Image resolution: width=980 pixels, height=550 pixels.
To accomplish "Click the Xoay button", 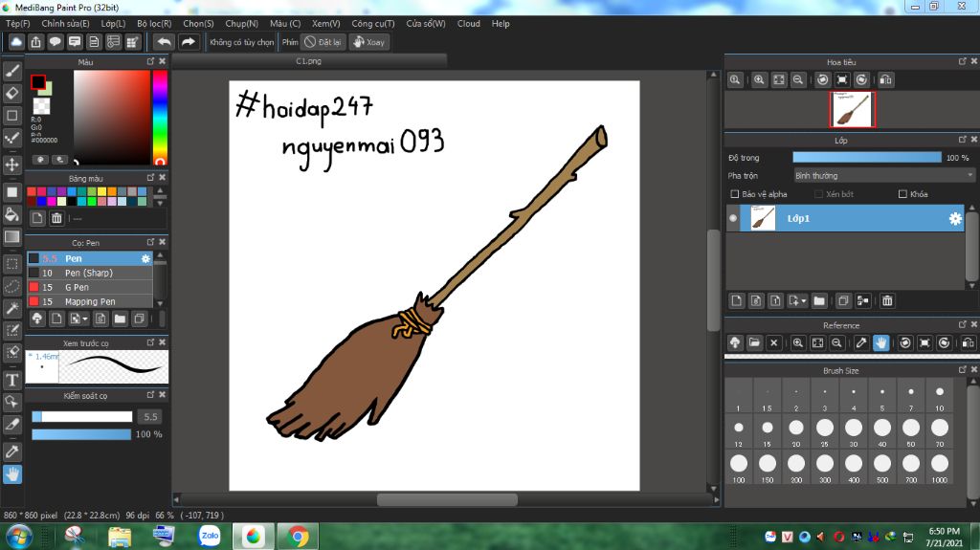I will (369, 42).
